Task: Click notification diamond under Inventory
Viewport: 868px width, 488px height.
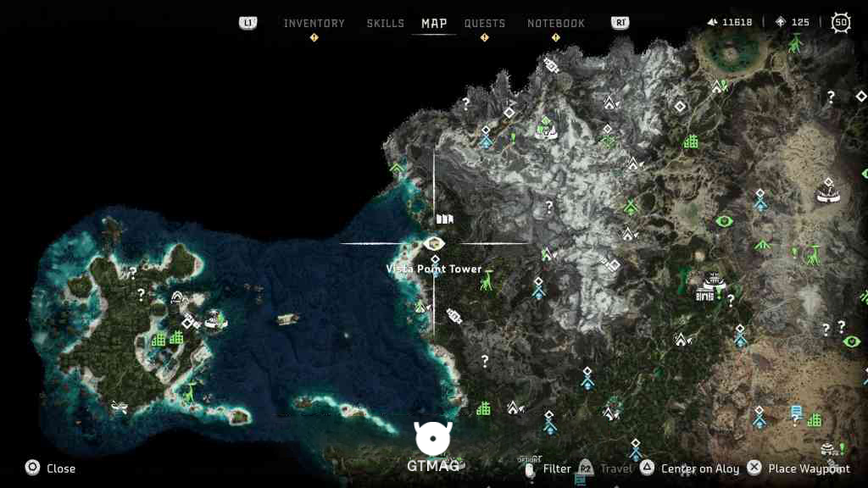Action: point(314,37)
